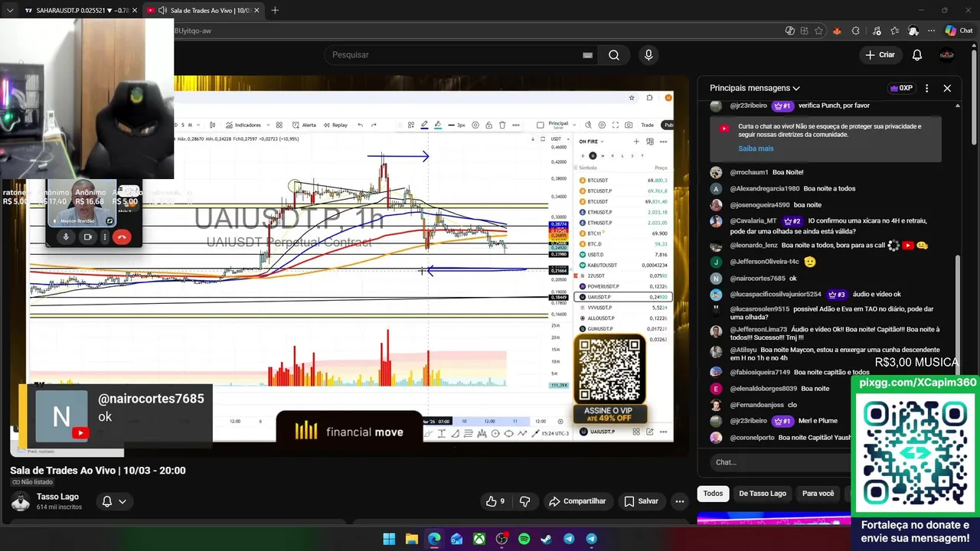980x551 pixels.
Task: Select the Para você chip
Action: [818, 494]
